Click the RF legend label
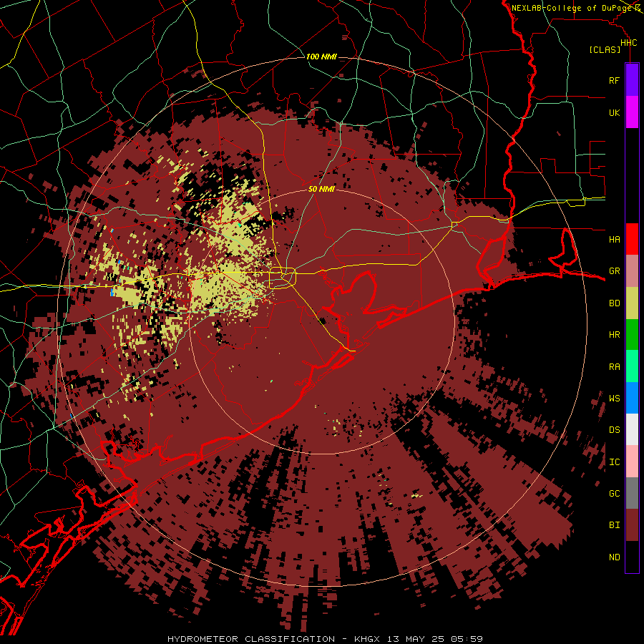The height and width of the screenshot is (644, 644). click(x=614, y=80)
